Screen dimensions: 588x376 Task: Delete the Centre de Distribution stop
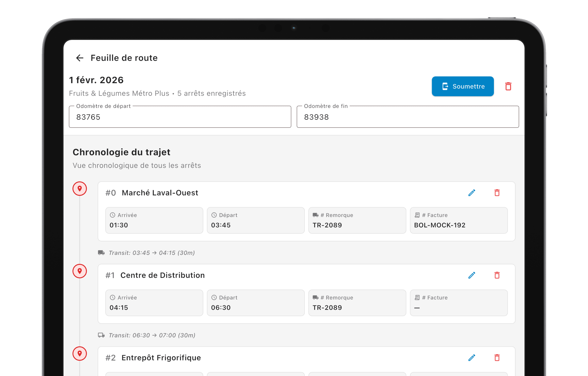click(x=497, y=275)
